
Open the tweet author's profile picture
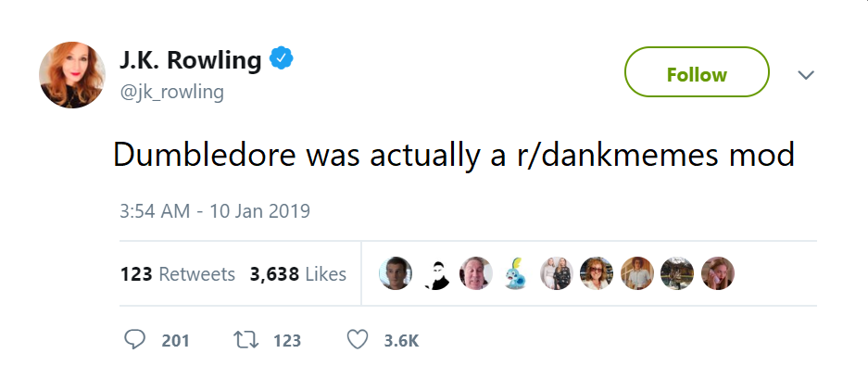click(x=72, y=74)
